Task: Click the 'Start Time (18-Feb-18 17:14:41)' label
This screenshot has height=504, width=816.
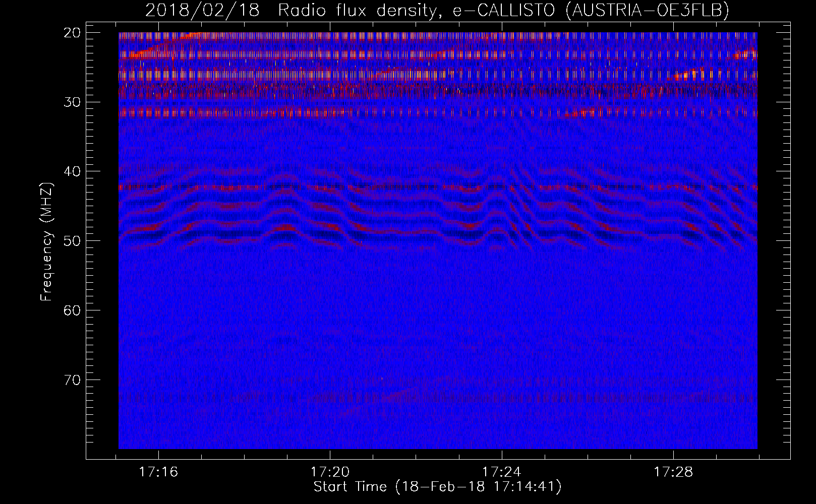Action: 437,487
